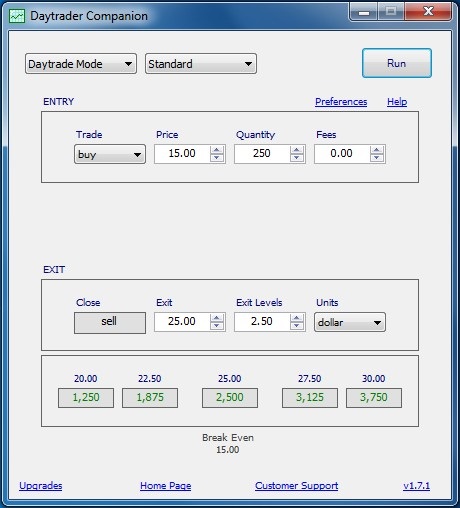Image resolution: width=460 pixels, height=508 pixels.
Task: Open the Standard mode dropdown
Action: 201,64
